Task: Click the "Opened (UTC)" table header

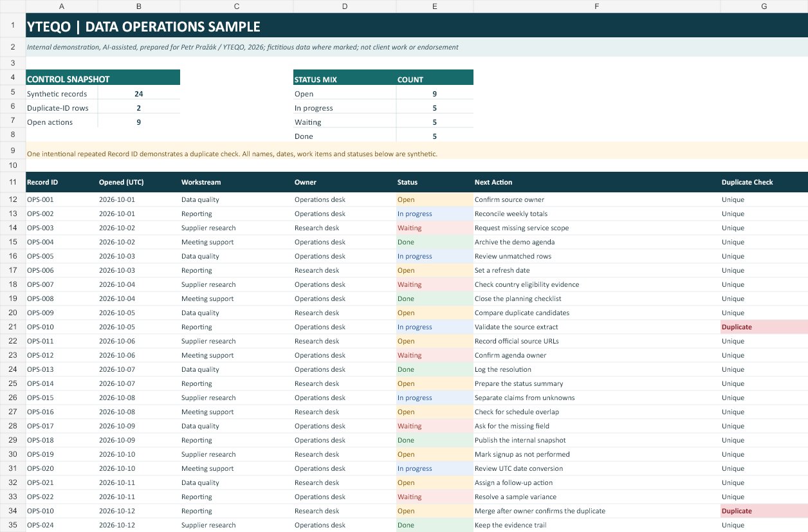Action: point(139,182)
